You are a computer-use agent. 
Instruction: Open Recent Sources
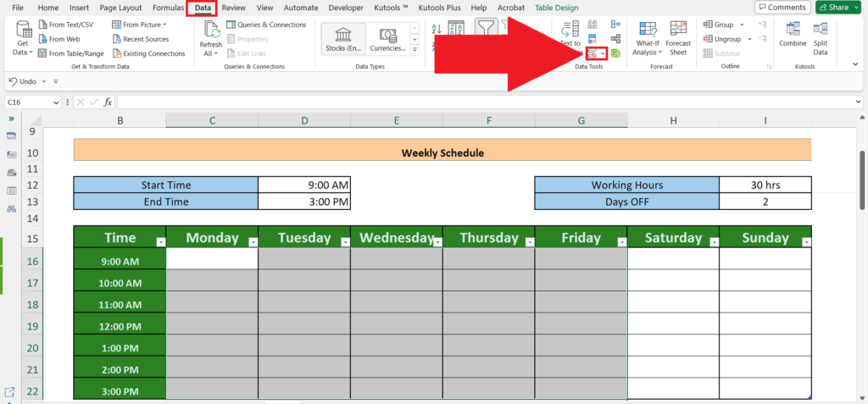pyautogui.click(x=140, y=39)
